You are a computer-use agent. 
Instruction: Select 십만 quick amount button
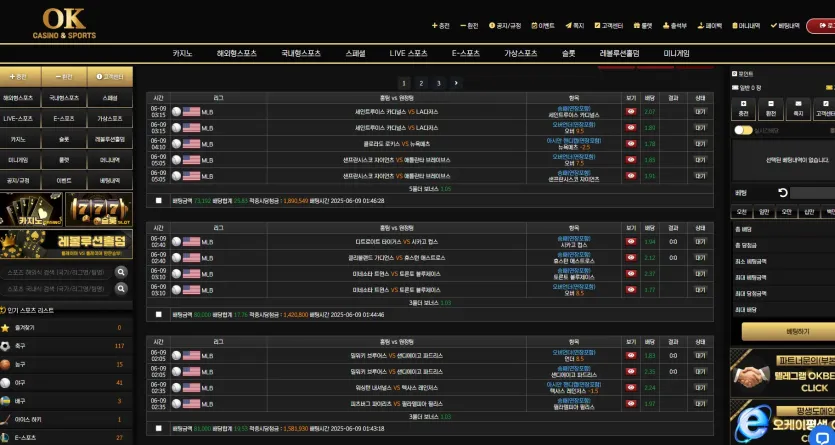(809, 212)
